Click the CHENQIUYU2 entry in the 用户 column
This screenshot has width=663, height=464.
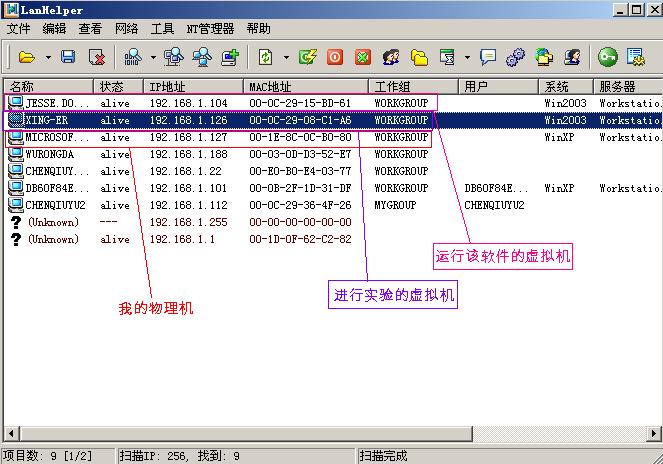coord(494,205)
